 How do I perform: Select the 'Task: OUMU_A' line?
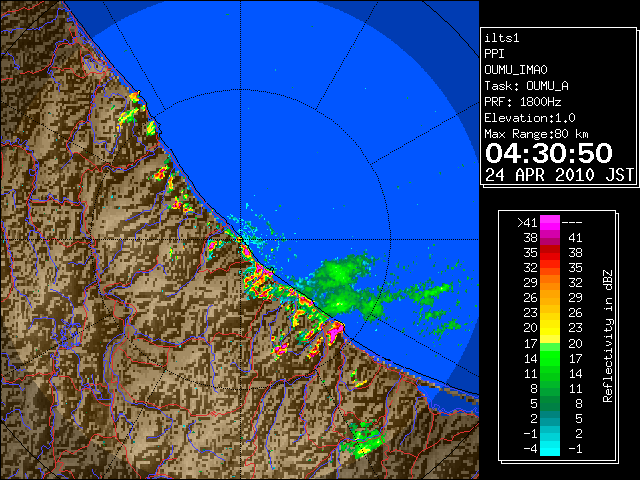pyautogui.click(x=526, y=86)
